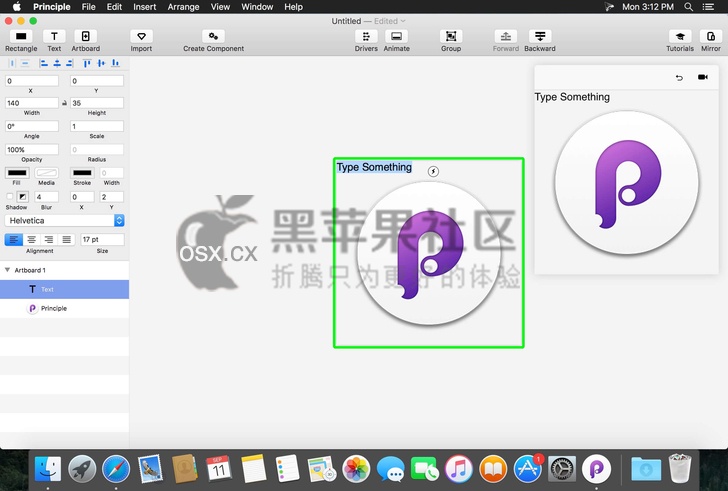Click the Opacity field showing 100%
The height and width of the screenshot is (491, 728).
pos(32,149)
